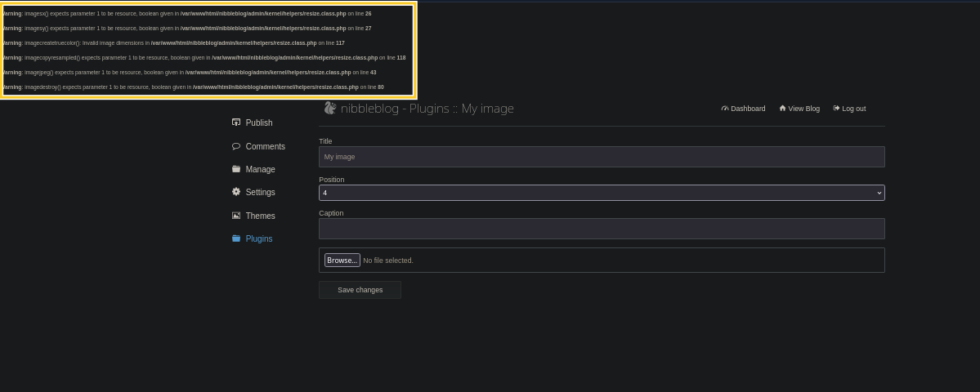Click the Settings gear icon
Image resolution: width=980 pixels, height=392 pixels.
[x=236, y=192]
